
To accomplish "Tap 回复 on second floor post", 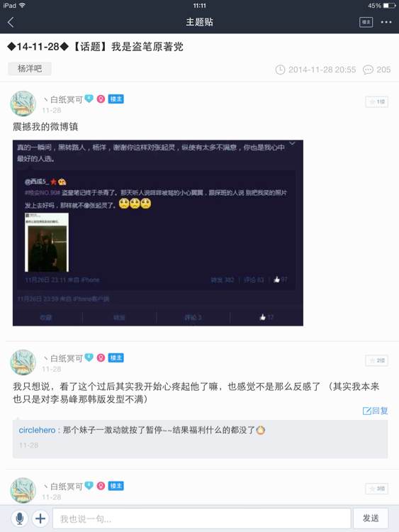I will (376, 411).
